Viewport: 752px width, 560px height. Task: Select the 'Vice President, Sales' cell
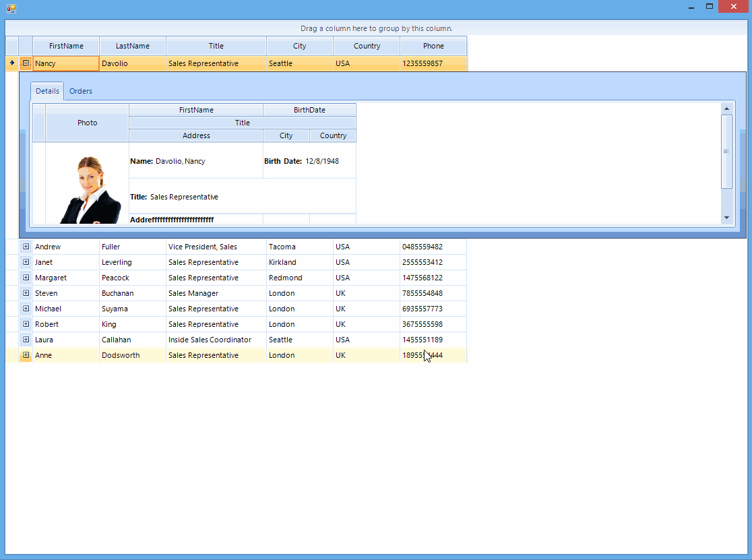216,247
